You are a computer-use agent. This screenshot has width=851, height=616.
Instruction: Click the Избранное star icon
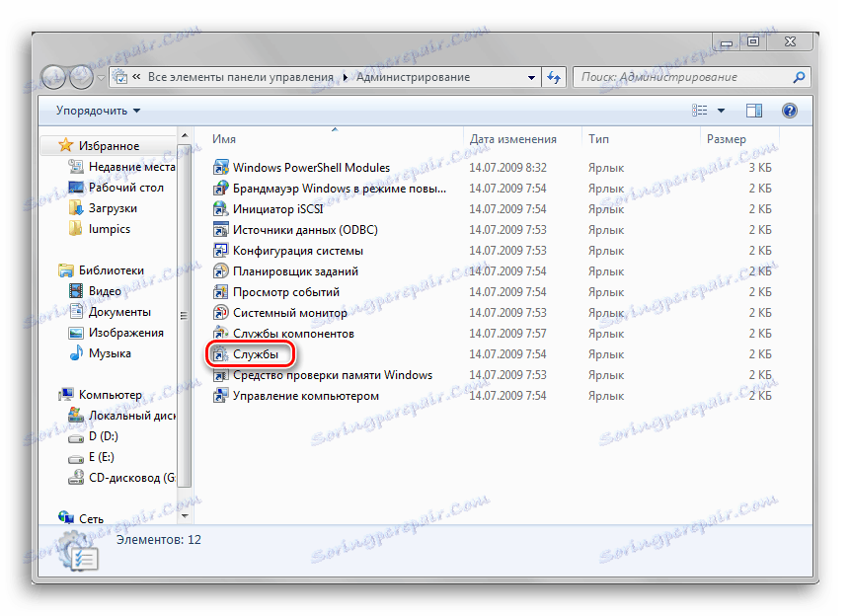click(66, 145)
